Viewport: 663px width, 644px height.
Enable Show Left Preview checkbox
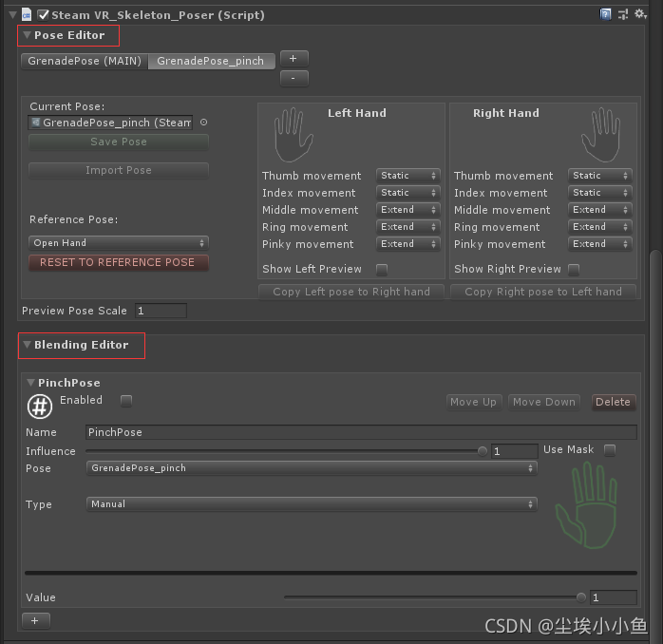(382, 270)
